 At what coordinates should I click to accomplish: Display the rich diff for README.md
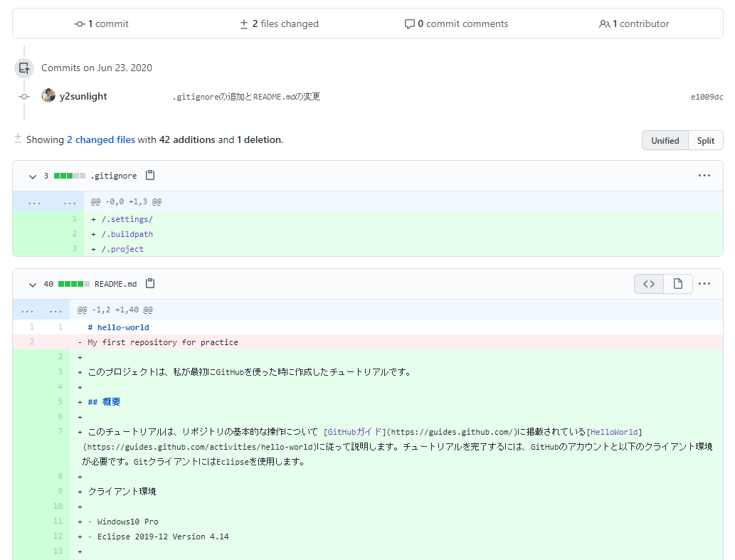677,283
